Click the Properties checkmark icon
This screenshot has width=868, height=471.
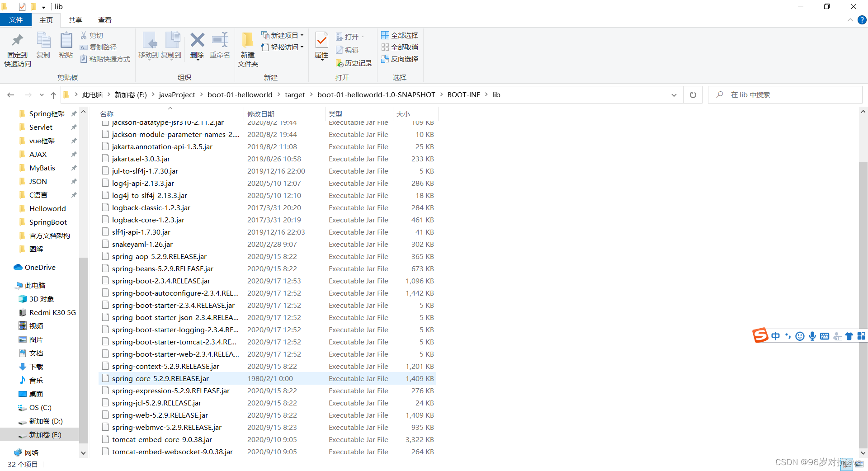pyautogui.click(x=321, y=40)
